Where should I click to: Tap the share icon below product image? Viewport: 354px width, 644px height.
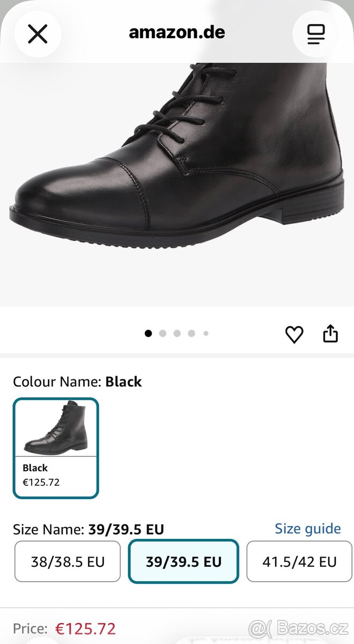330,334
